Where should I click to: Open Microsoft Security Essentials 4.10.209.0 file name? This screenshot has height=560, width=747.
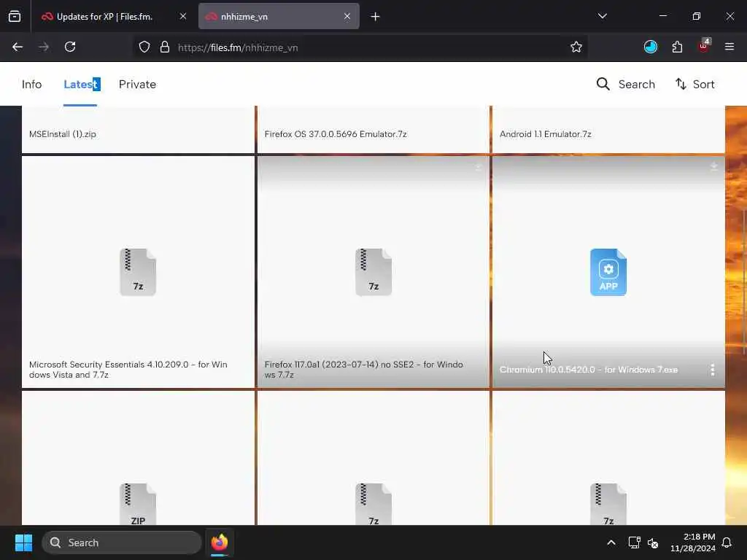coord(128,370)
